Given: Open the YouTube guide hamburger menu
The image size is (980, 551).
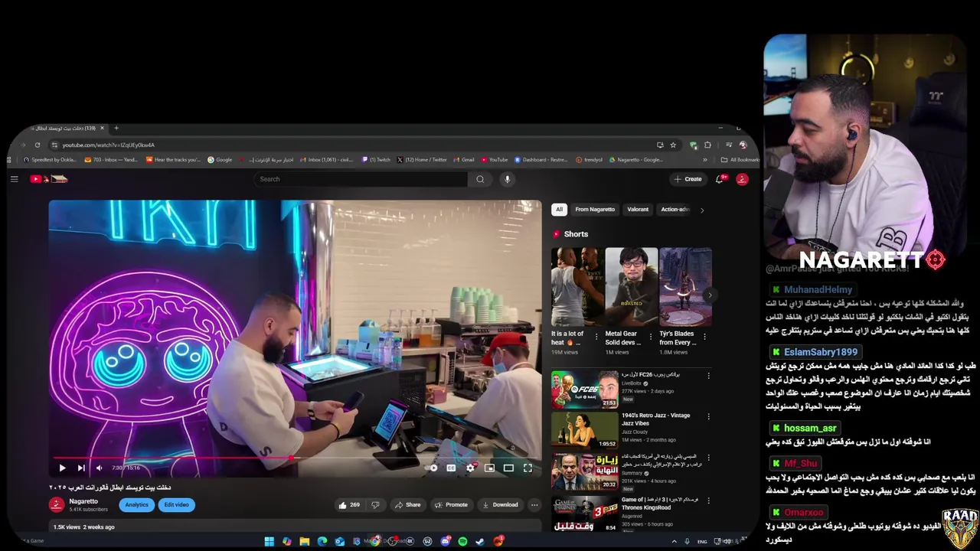Looking at the screenshot, I should tap(14, 179).
